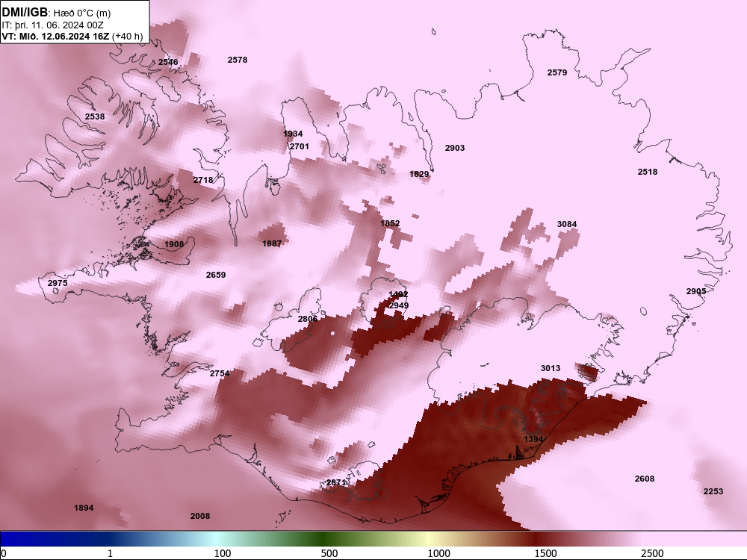Click the map value 2975

(x=58, y=283)
